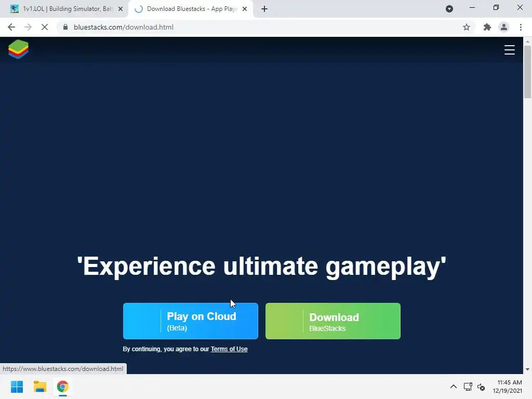This screenshot has height=399, width=532.
Task: Open Chrome extensions puzzle icon
Action: [x=487, y=27]
